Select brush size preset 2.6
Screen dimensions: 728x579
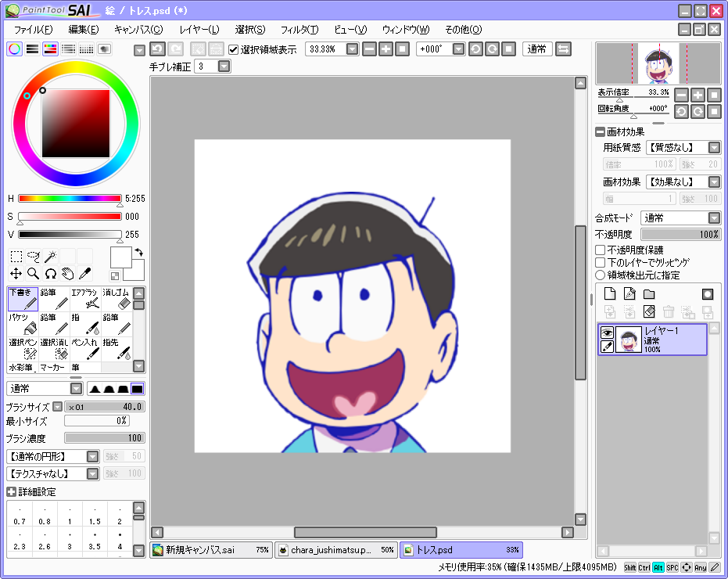point(45,541)
